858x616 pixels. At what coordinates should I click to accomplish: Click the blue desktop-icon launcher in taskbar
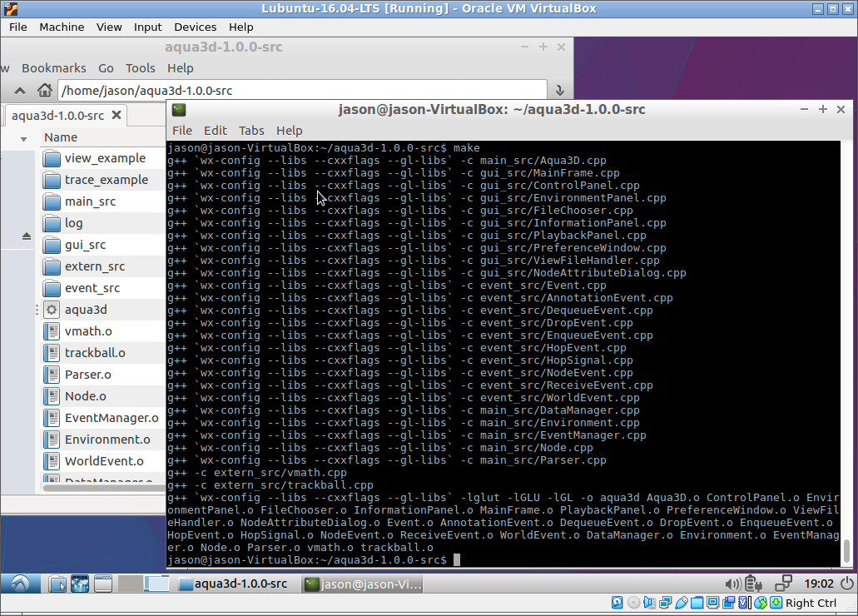pyautogui.click(x=80, y=584)
